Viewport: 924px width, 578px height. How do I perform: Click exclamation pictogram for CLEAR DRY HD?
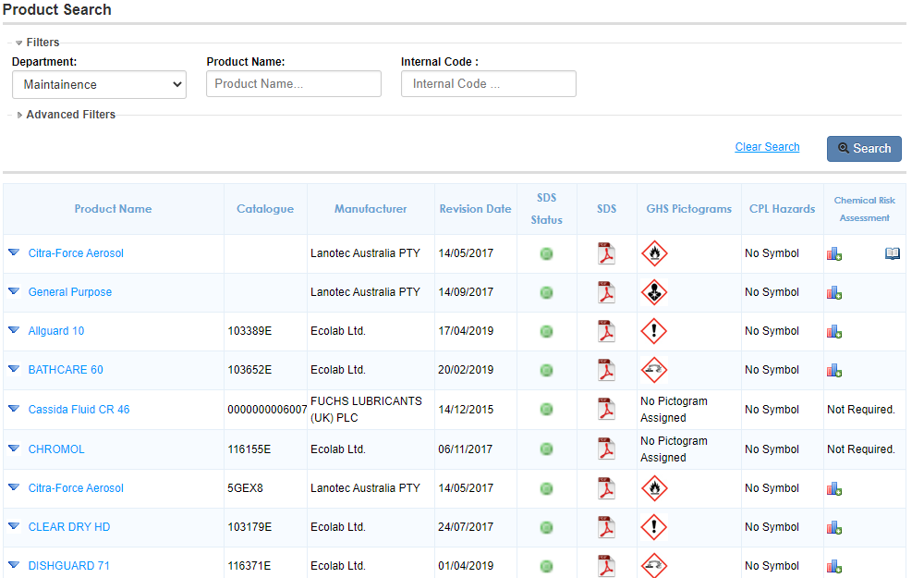[654, 527]
